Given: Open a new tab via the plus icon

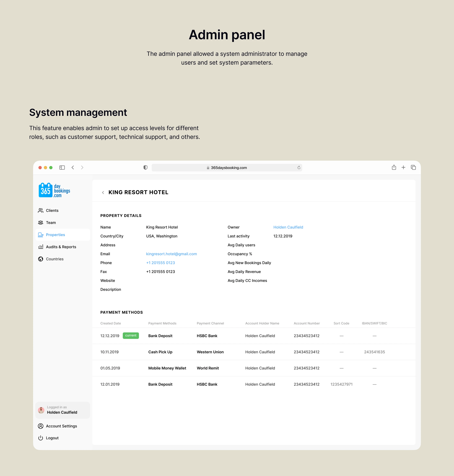Looking at the screenshot, I should pyautogui.click(x=403, y=167).
